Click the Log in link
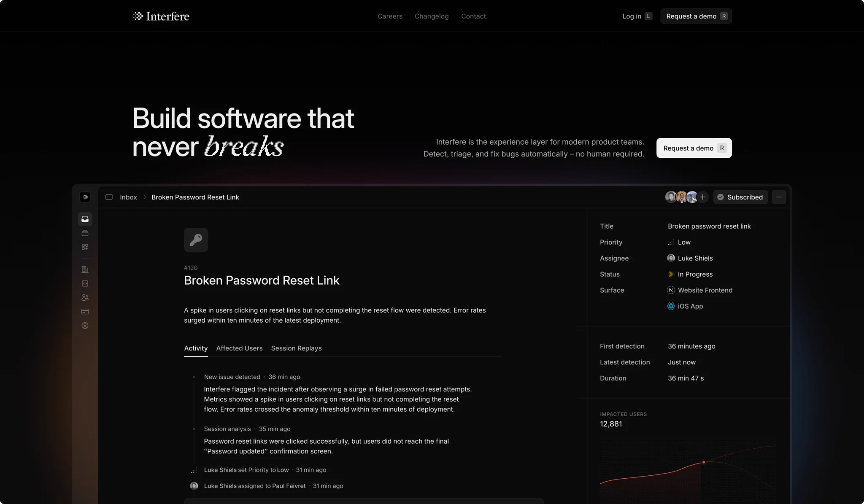Viewport: 864px width, 504px height. pos(637,16)
